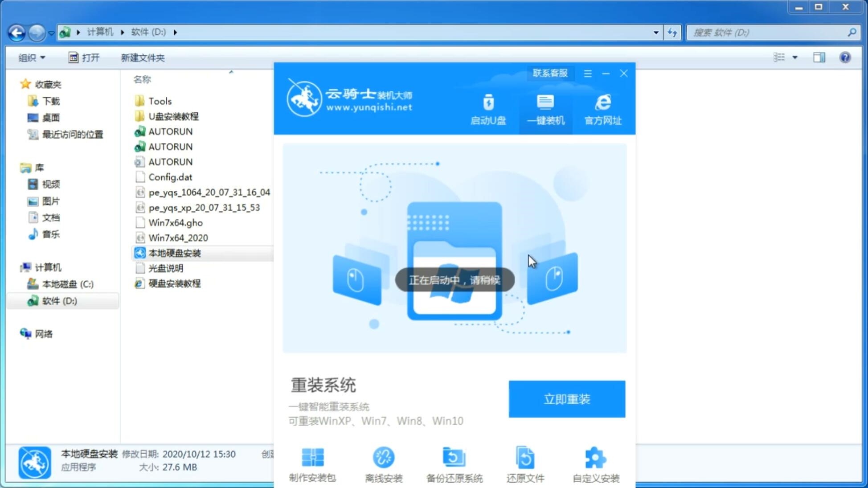Image resolution: width=868 pixels, height=488 pixels.
Task: Click the 启动U盘 (Boot USB) icon
Action: 488,109
